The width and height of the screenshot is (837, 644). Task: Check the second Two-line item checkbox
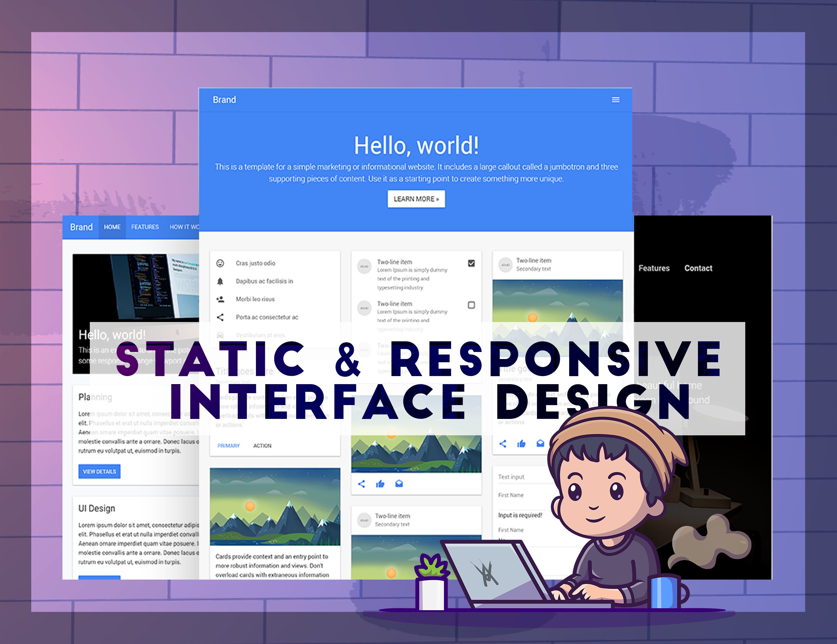(x=471, y=305)
